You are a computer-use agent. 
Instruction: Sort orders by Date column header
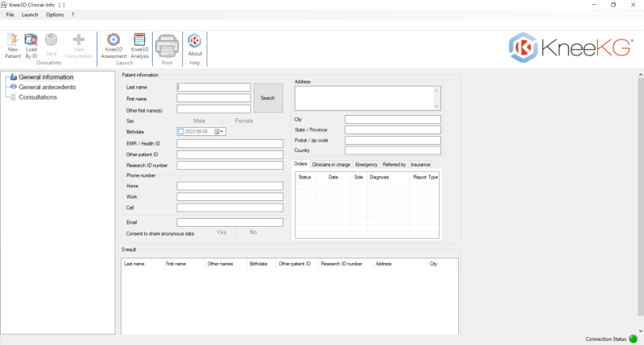click(333, 177)
